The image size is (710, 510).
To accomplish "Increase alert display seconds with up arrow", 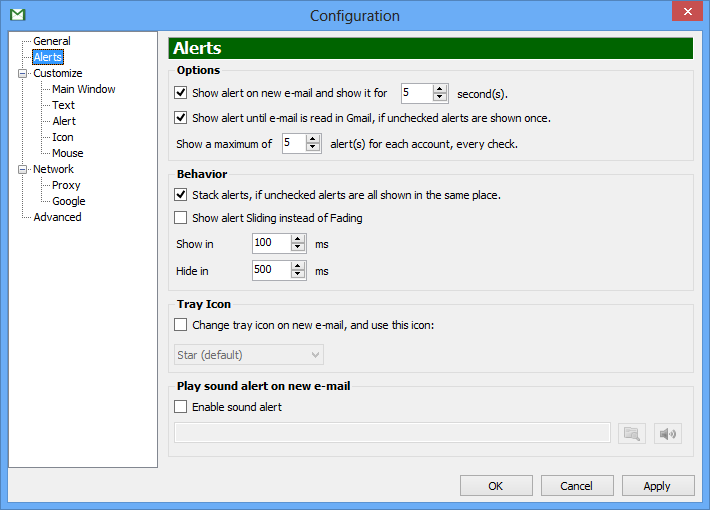I will coord(440,89).
